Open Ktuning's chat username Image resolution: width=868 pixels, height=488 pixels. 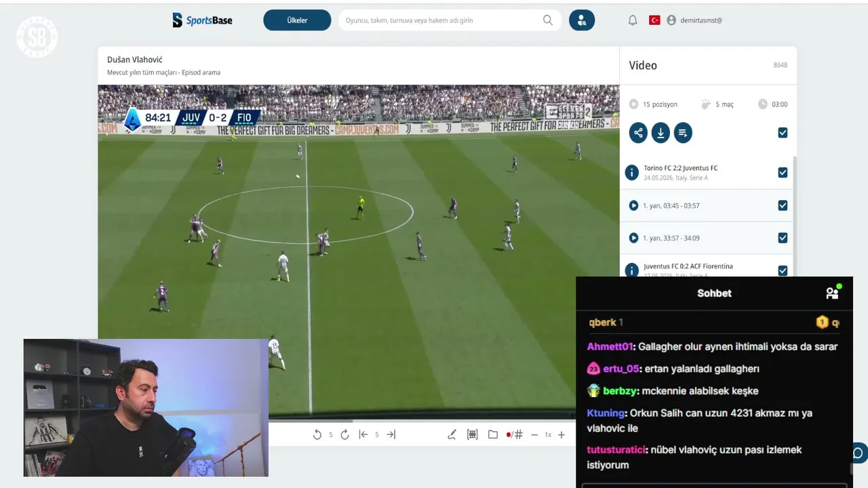[x=606, y=413]
